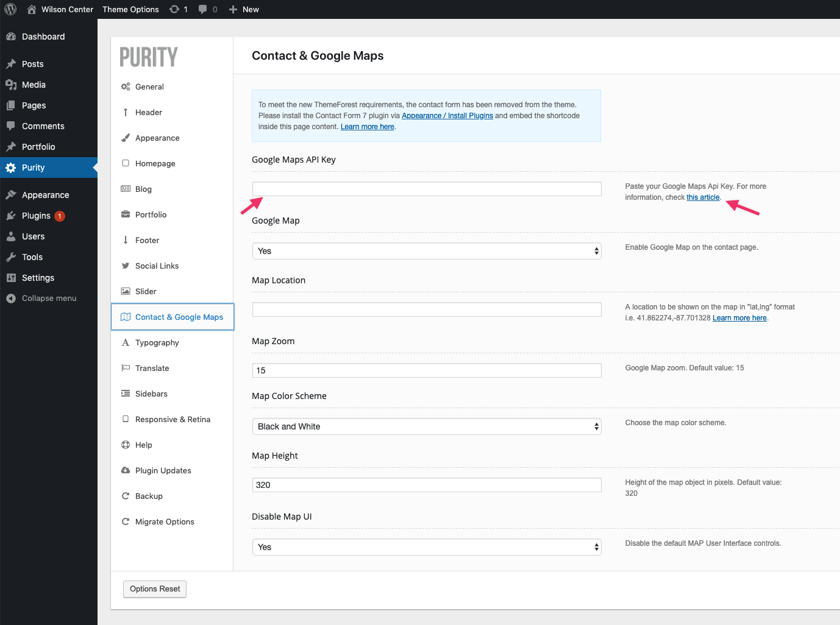This screenshot has width=840, height=625.
Task: Click the comments bubble icon in admin bar
Action: pyautogui.click(x=203, y=9)
